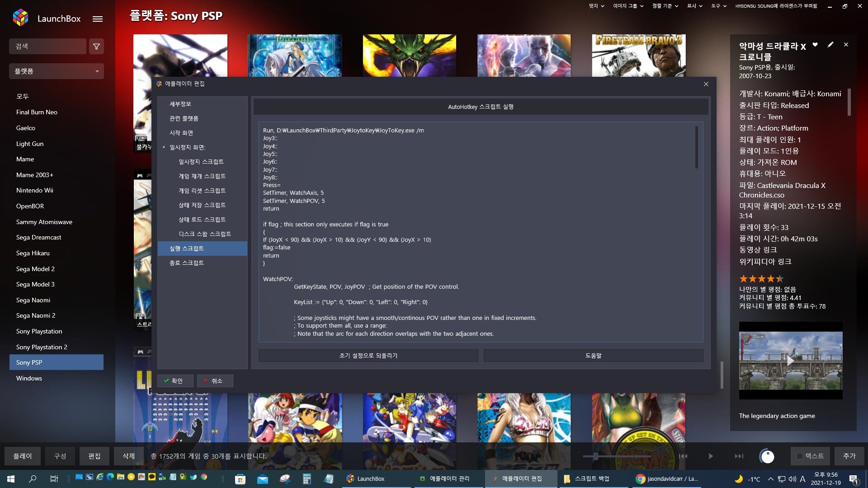Open 동영상 링크 in details panel
The height and width of the screenshot is (488, 868).
click(x=758, y=250)
